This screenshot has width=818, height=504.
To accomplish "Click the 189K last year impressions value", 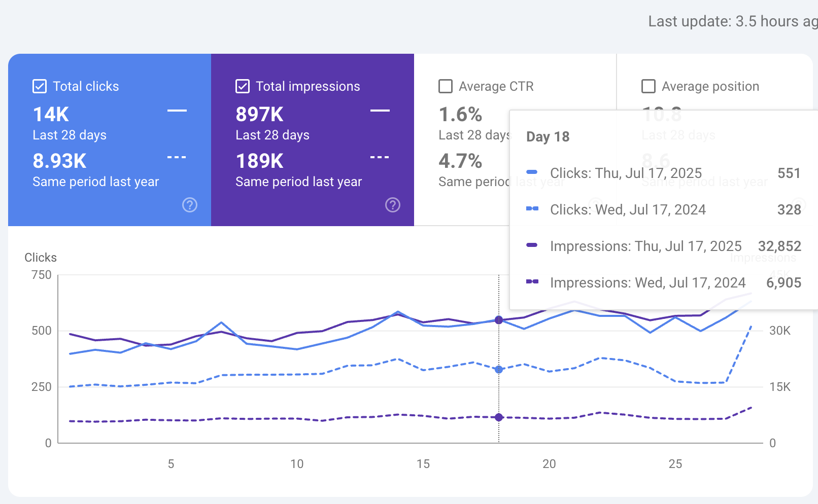I will [259, 161].
